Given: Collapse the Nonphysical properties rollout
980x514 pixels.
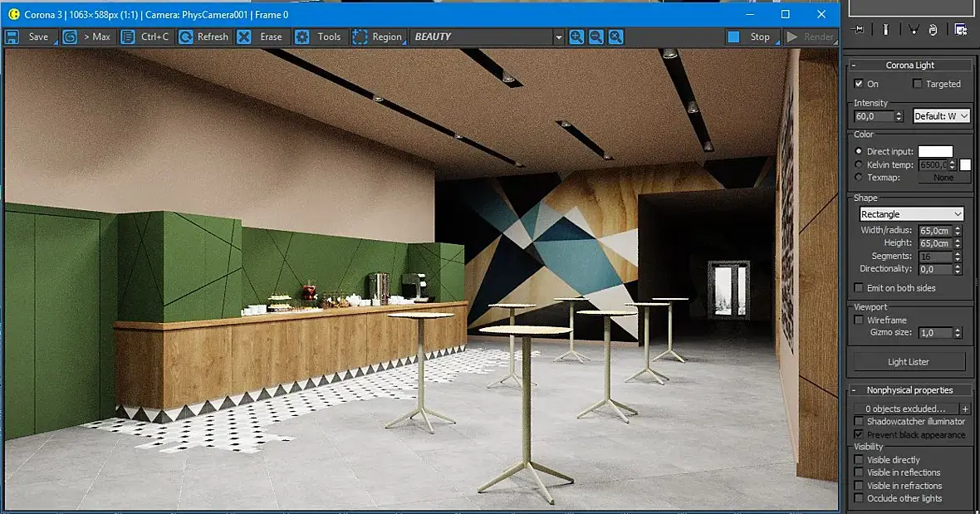Looking at the screenshot, I should click(x=909, y=389).
